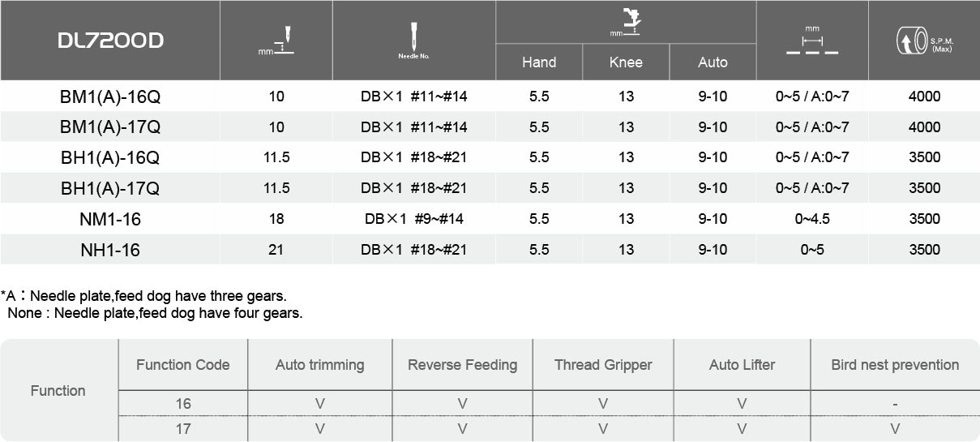Screen dimensions: 980x442
Task: Click the needle bar stroke icon
Action: (x=276, y=41)
